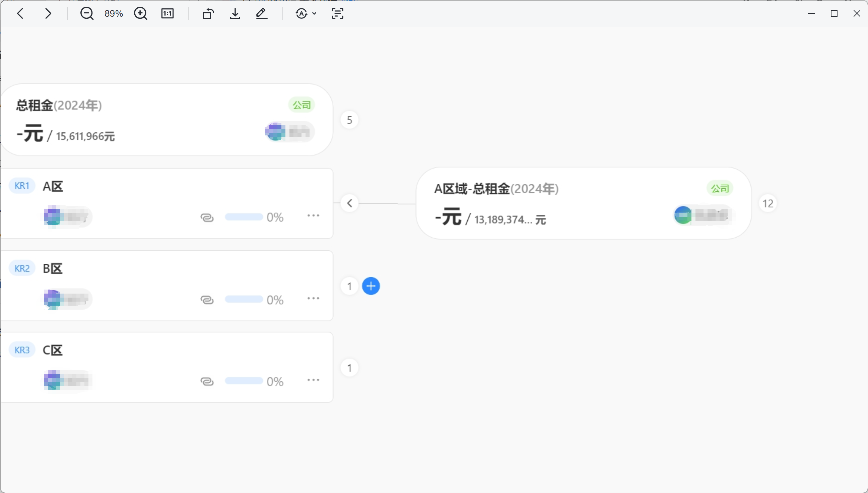Open the translate dropdown arrow

click(314, 13)
